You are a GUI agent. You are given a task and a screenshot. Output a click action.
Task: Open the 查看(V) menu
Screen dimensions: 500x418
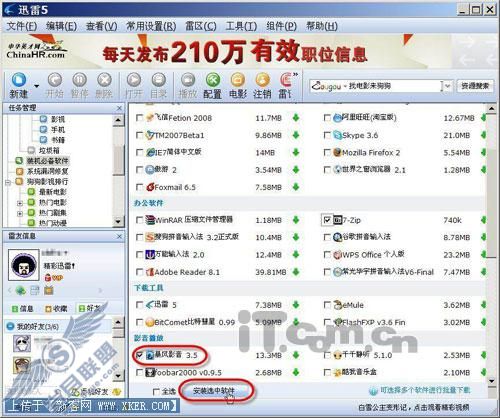pos(102,26)
